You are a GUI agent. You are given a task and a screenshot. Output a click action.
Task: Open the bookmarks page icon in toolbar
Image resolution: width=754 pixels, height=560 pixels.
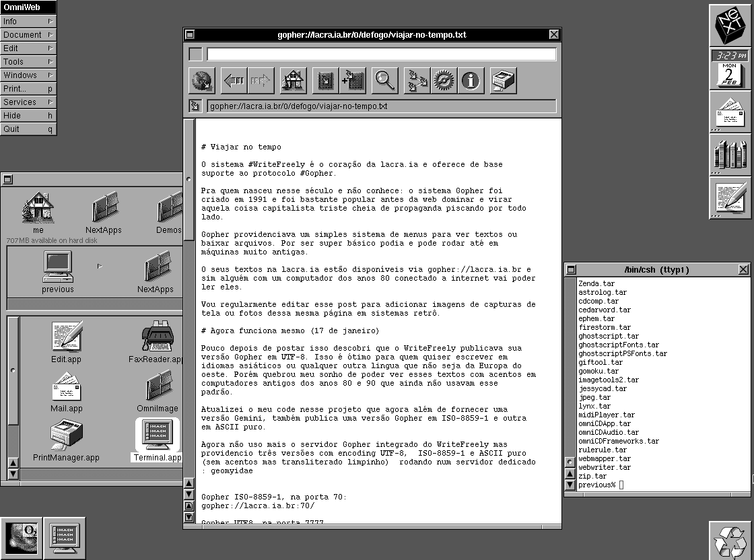click(326, 80)
